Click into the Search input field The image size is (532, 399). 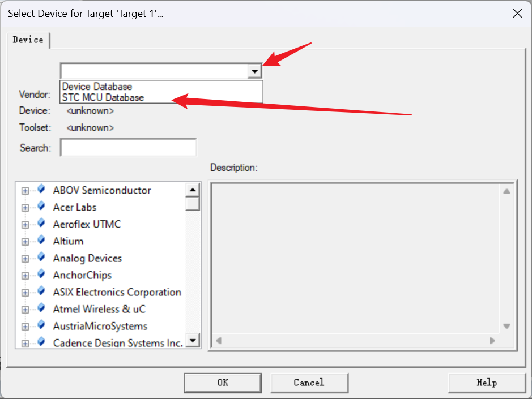(x=128, y=148)
